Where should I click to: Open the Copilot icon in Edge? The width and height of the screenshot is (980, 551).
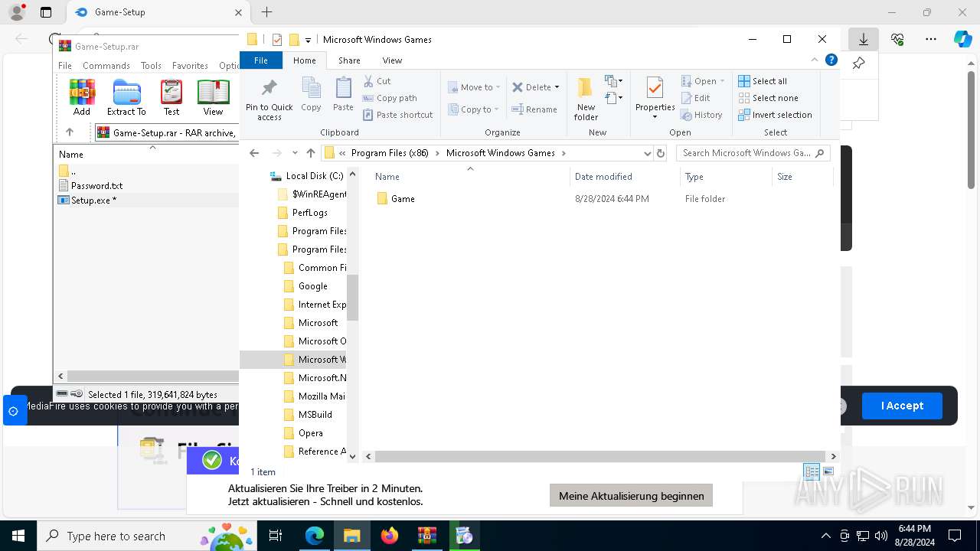[962, 39]
